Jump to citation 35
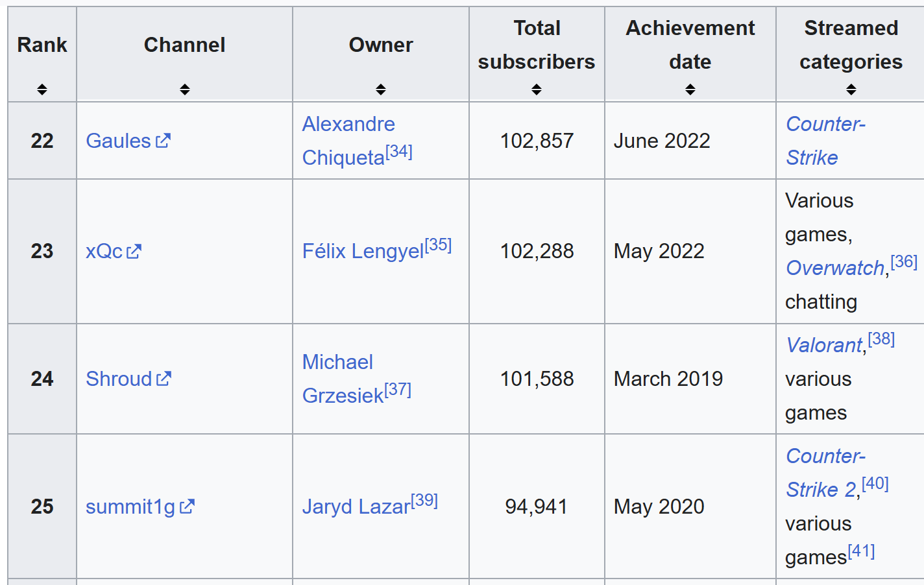This screenshot has height=585, width=924. click(439, 245)
